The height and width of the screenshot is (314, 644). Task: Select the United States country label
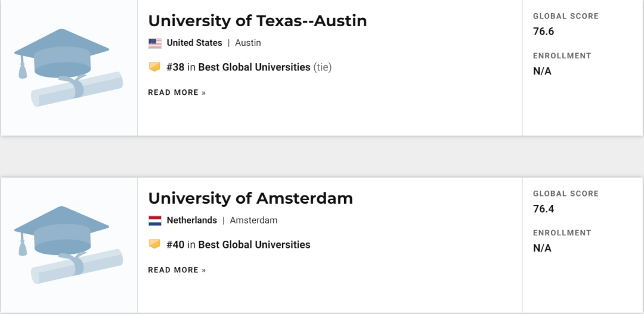pyautogui.click(x=194, y=43)
